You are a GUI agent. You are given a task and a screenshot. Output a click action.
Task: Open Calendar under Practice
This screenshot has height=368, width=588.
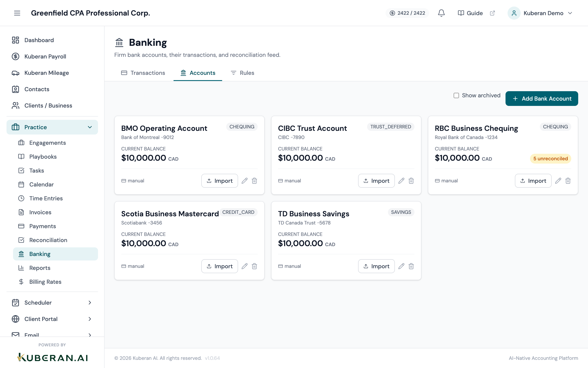pos(55,184)
